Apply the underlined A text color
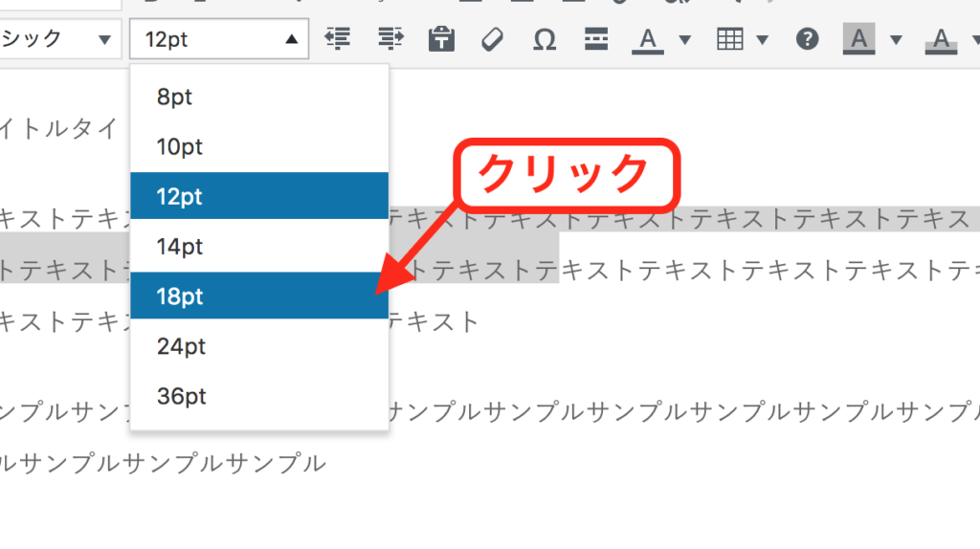980x549 pixels. tap(648, 39)
